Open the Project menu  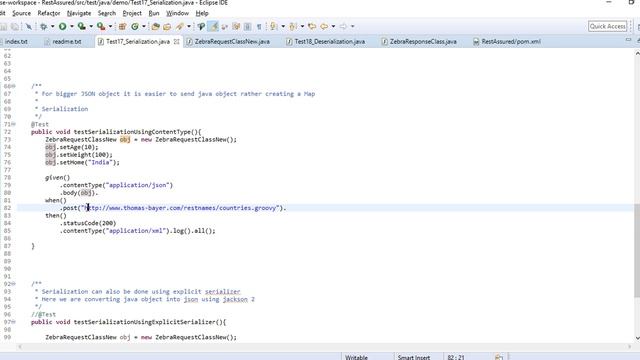click(132, 13)
